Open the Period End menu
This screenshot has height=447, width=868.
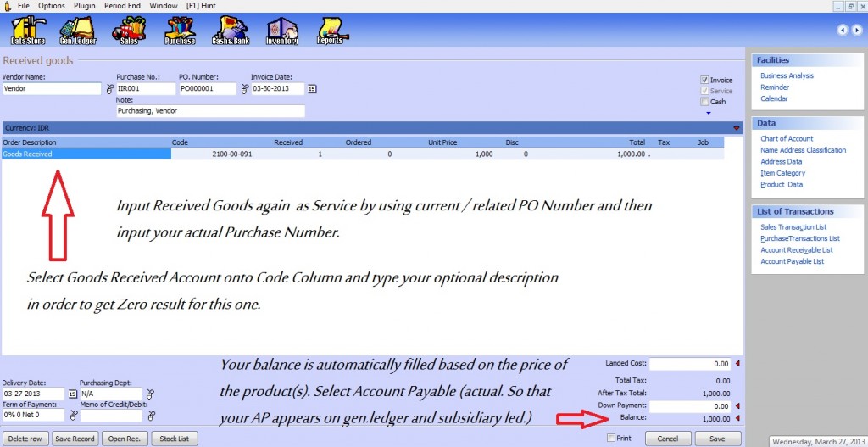click(x=122, y=6)
